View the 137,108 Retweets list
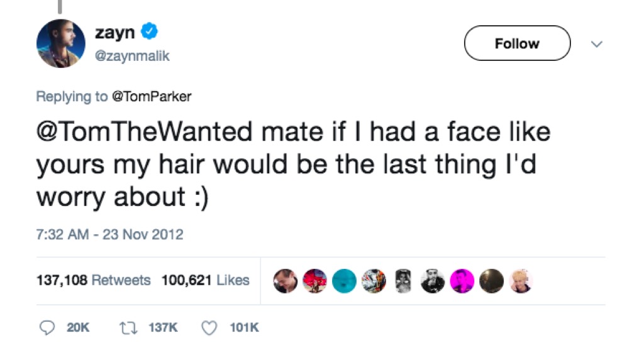Screen dimensions: 644x355 (93, 280)
